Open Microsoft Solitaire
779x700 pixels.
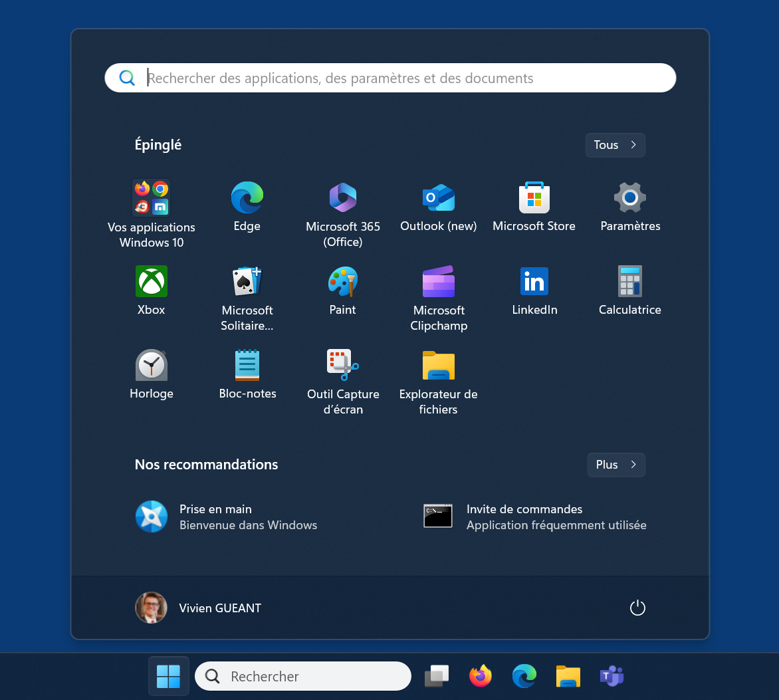click(247, 298)
